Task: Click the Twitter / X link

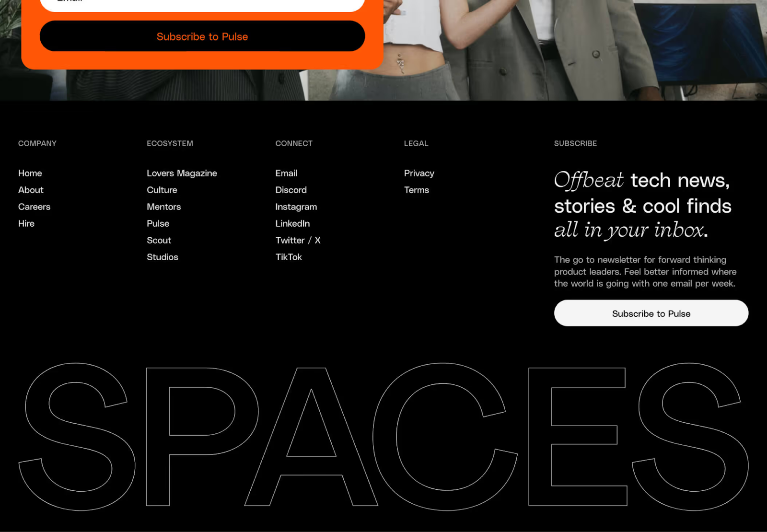Action: click(x=298, y=240)
